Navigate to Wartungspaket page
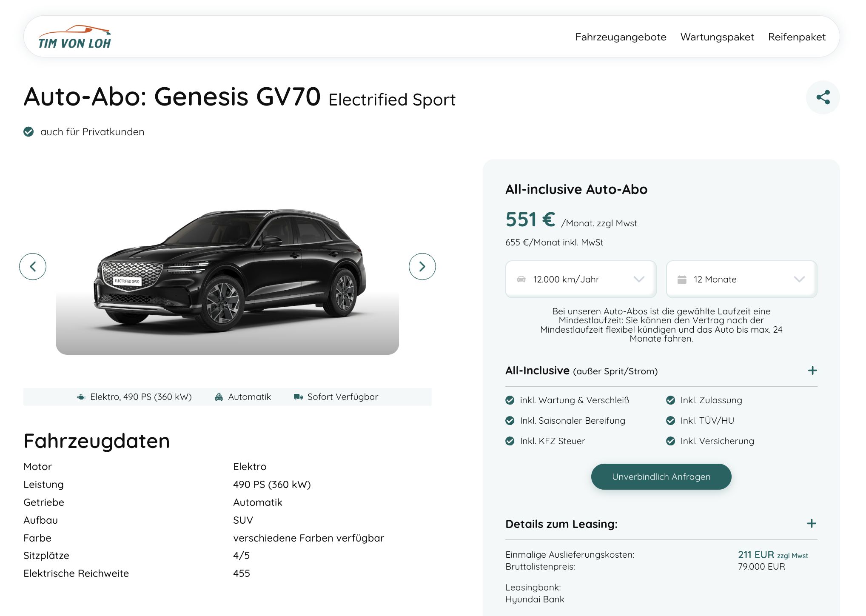 click(x=717, y=37)
